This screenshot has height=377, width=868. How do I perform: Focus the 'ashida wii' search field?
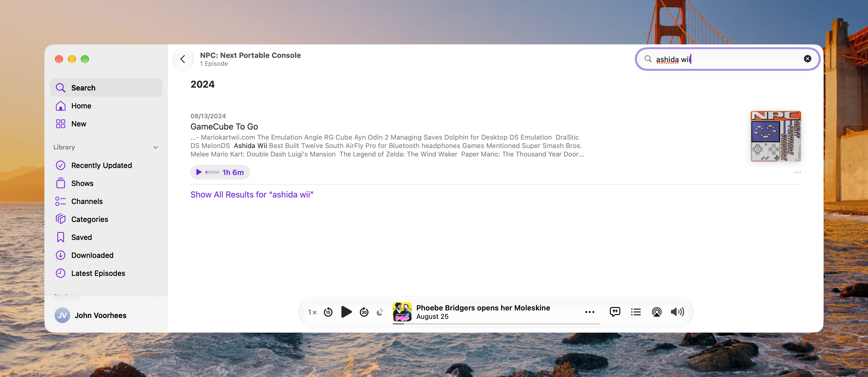(728, 59)
